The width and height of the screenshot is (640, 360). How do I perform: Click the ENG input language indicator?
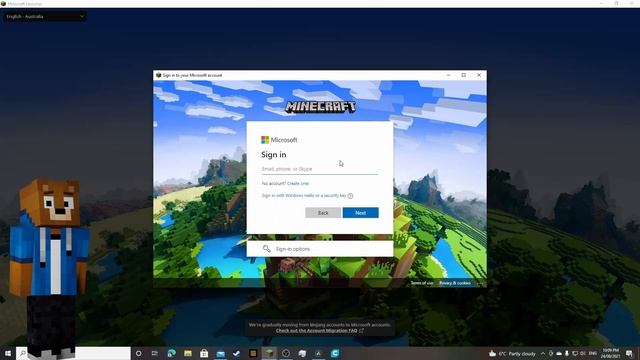pyautogui.click(x=593, y=353)
